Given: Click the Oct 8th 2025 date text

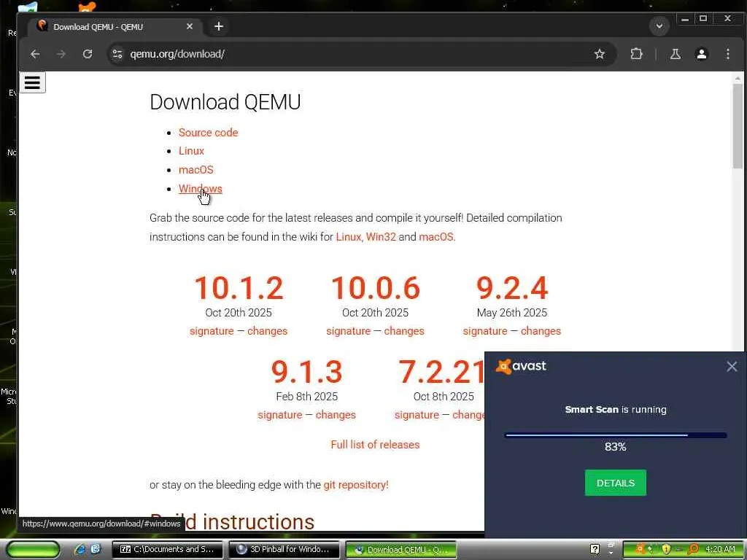Looking at the screenshot, I should [444, 396].
